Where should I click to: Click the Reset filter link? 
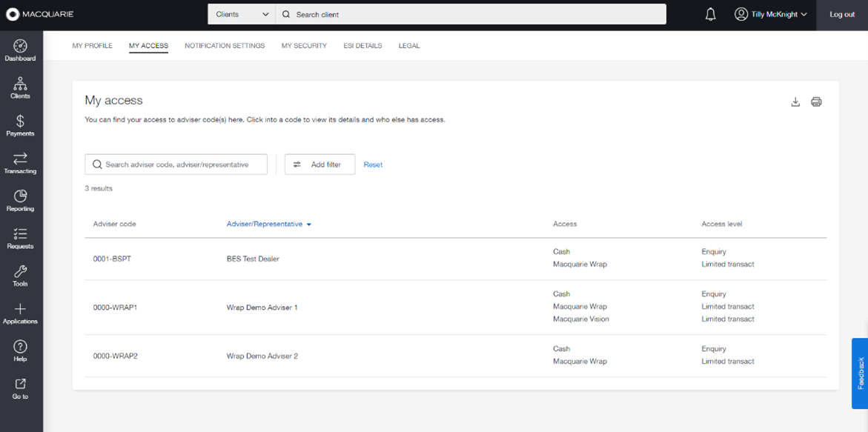tap(373, 165)
